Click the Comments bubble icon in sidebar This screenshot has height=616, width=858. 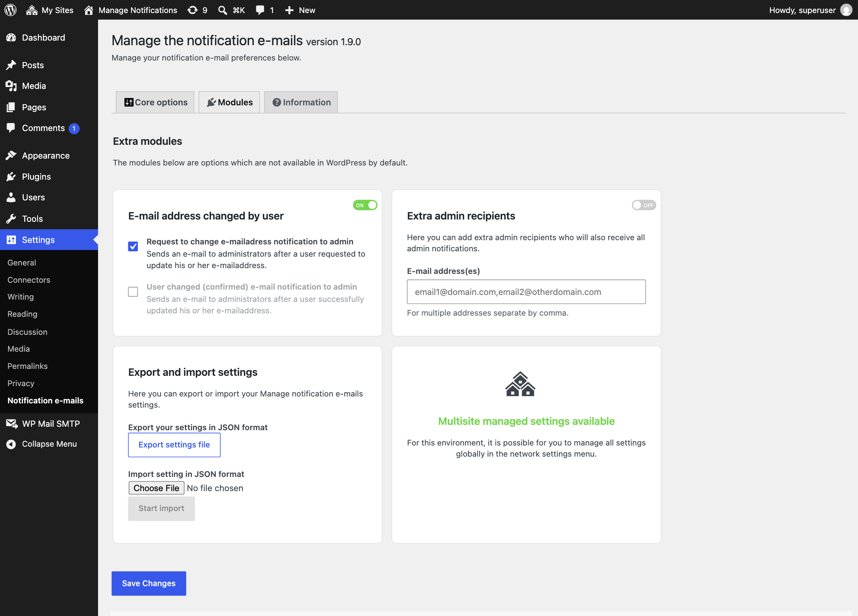[11, 128]
